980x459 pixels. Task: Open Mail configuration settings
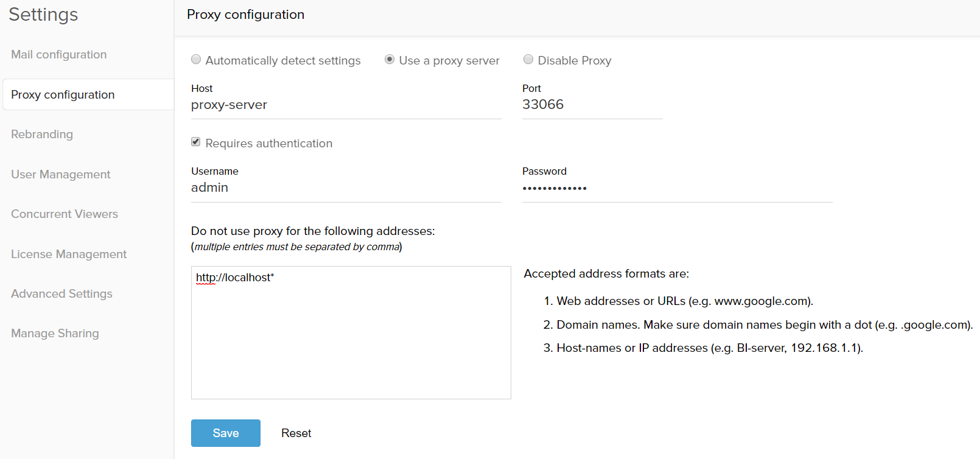pos(59,55)
